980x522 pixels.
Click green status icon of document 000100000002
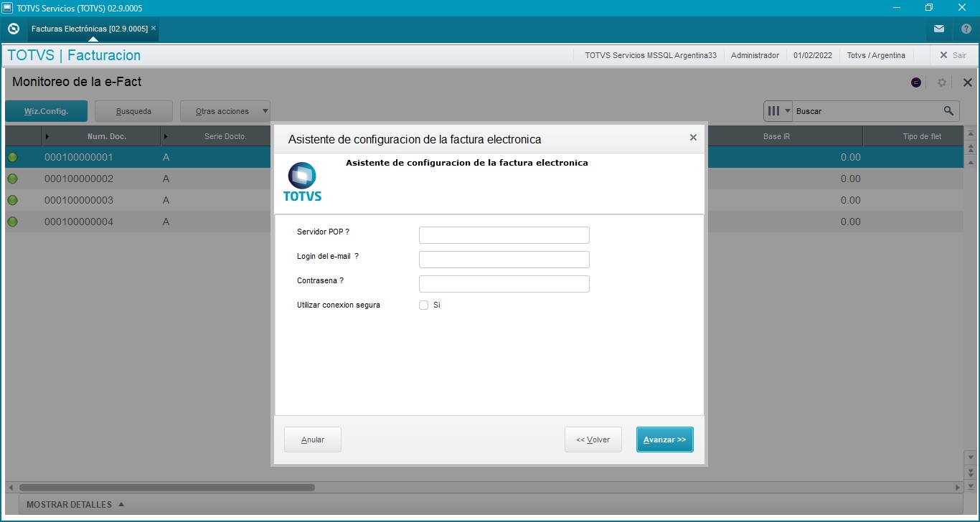click(x=12, y=179)
